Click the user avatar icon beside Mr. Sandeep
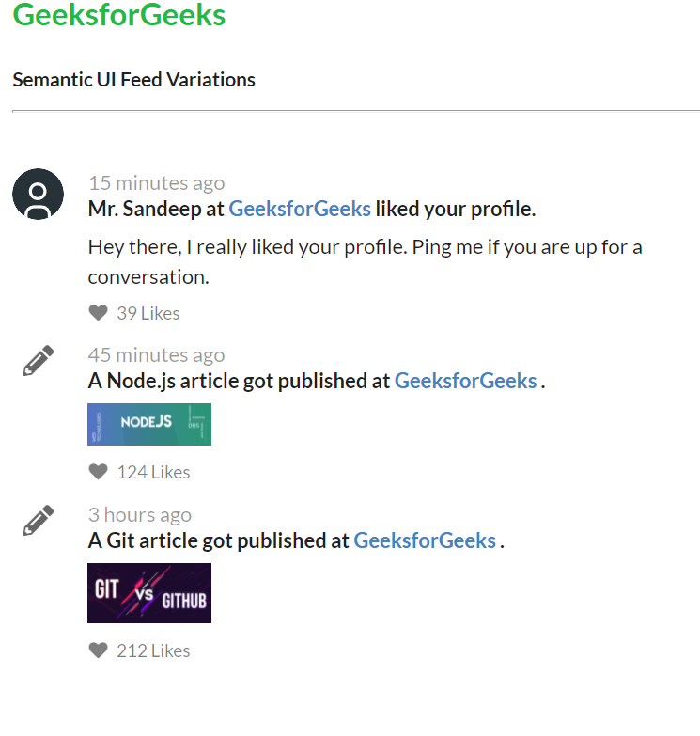The width and height of the screenshot is (700, 736). point(38,195)
